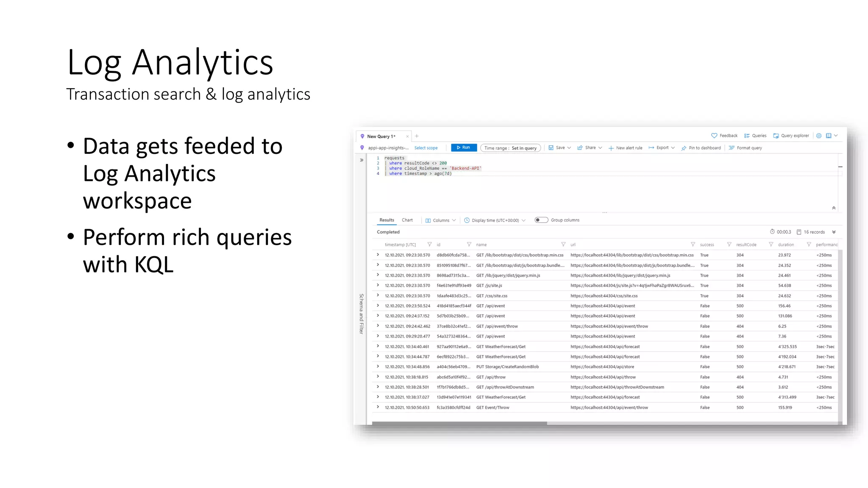Click the Share icon
This screenshot has height=488, width=868.
[x=580, y=148]
